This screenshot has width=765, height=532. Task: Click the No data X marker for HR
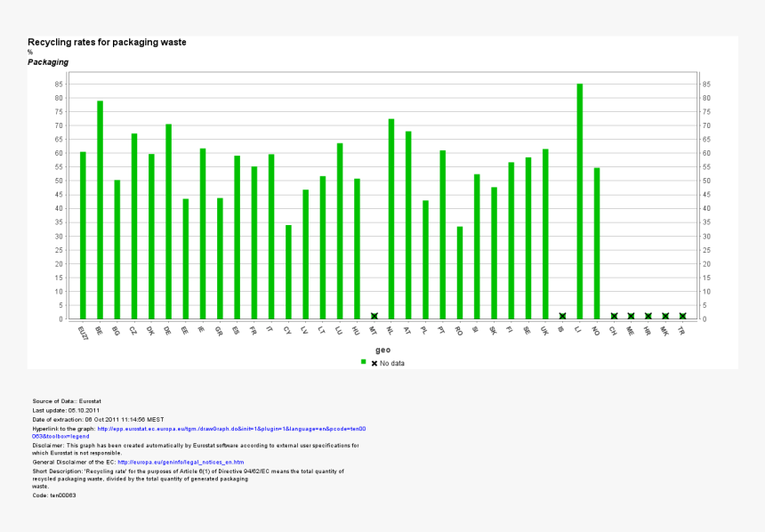pyautogui.click(x=648, y=316)
